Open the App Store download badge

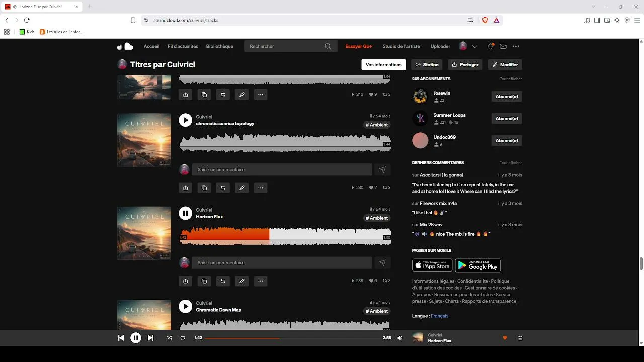[432, 265]
